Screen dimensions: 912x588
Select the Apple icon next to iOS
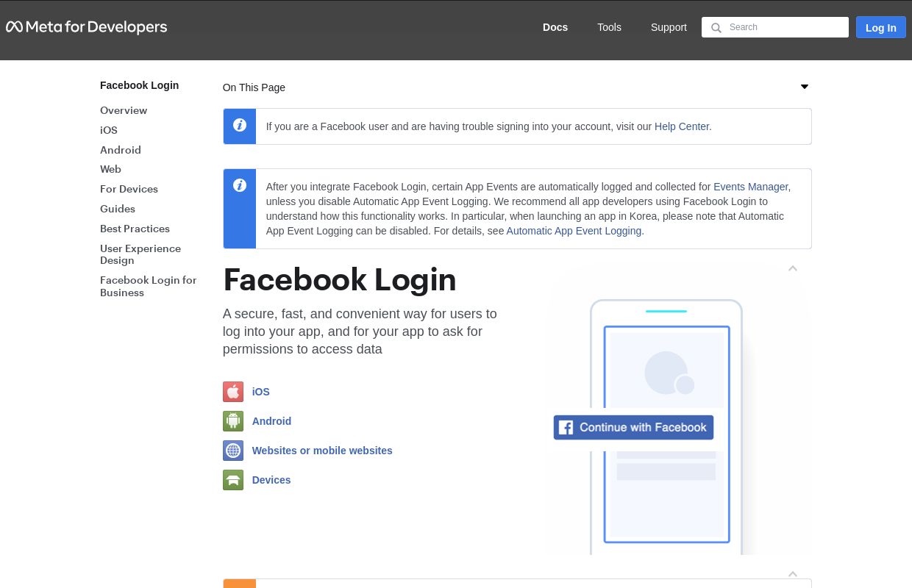[232, 392]
